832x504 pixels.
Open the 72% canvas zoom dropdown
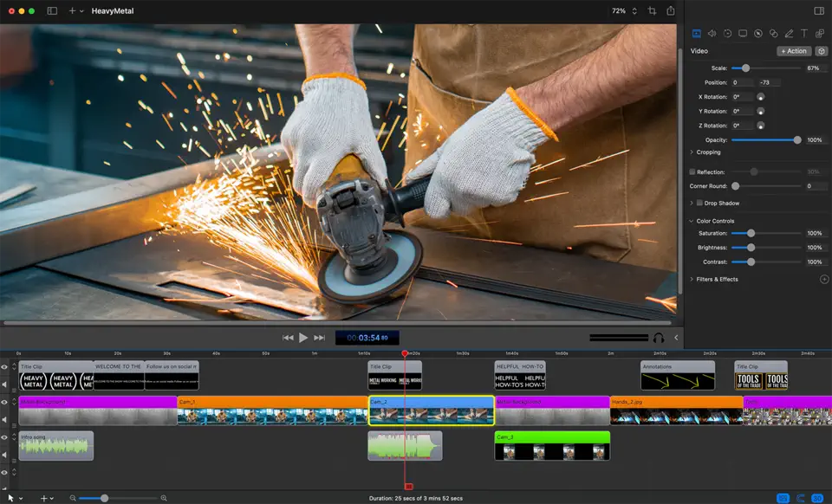(625, 10)
